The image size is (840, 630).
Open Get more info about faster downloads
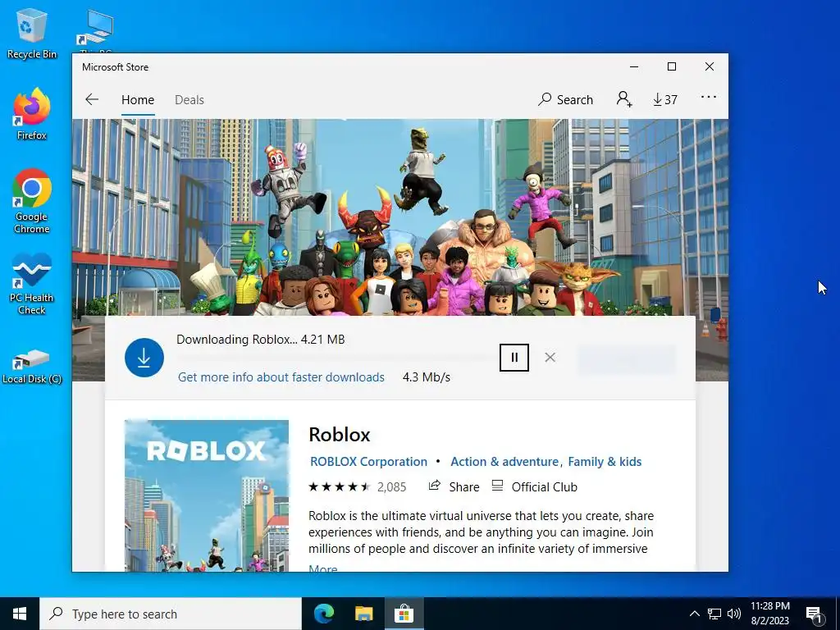pos(281,377)
